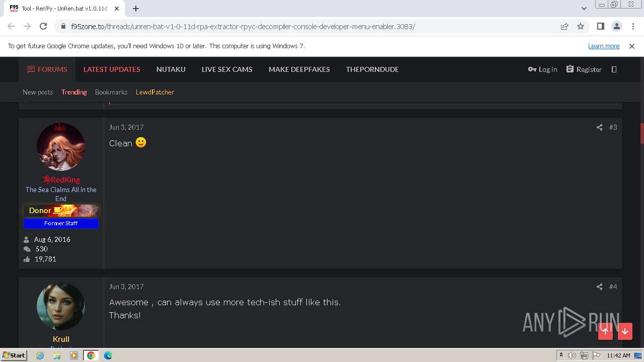This screenshot has width=644, height=362.
Task: View New posts
Action: tap(38, 92)
